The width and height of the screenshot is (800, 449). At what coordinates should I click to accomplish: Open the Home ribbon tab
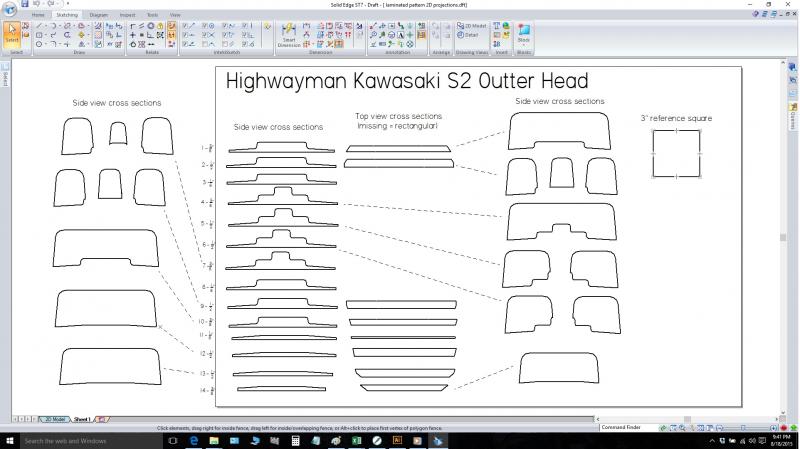click(x=38, y=15)
